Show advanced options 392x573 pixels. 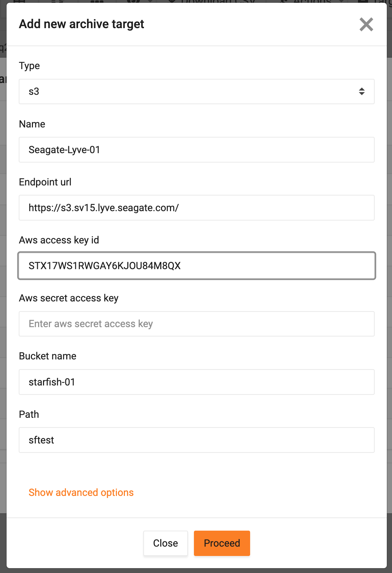tap(81, 492)
